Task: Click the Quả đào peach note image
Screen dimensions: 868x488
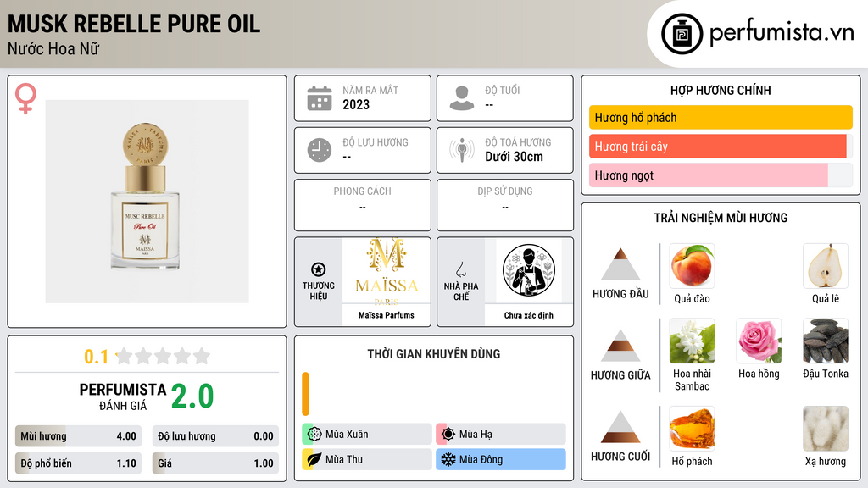Action: pyautogui.click(x=692, y=266)
